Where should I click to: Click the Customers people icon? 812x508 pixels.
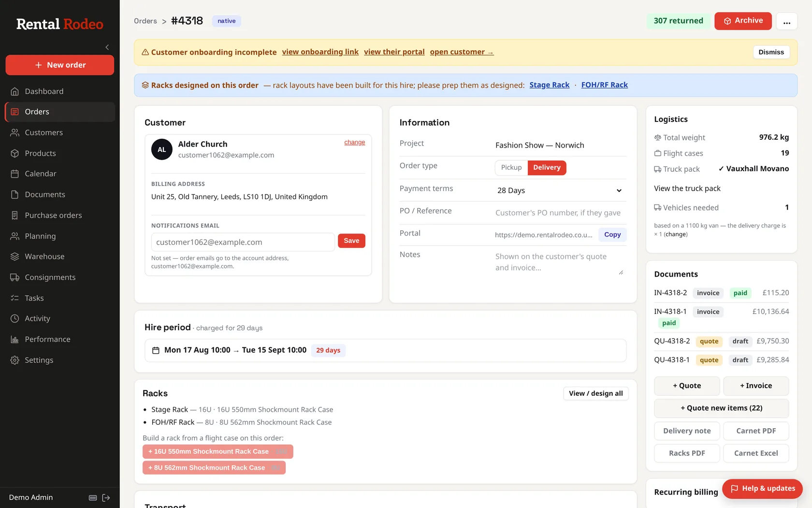(15, 133)
